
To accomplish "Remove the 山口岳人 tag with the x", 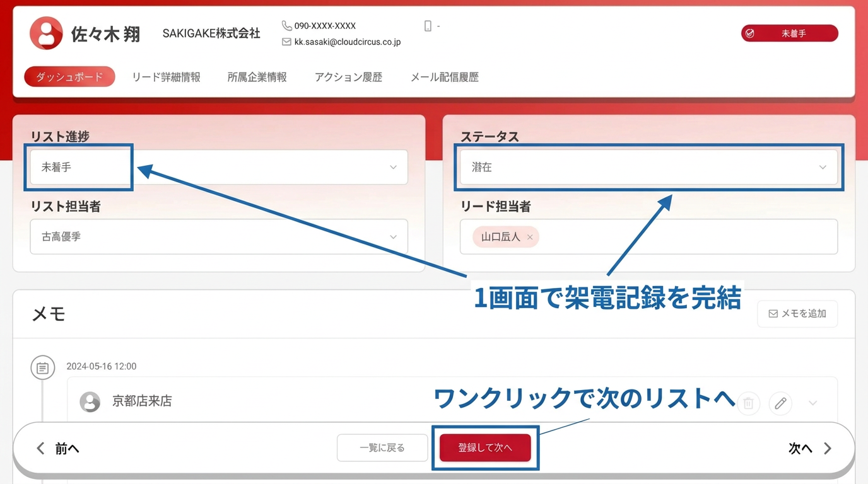I will click(x=530, y=238).
